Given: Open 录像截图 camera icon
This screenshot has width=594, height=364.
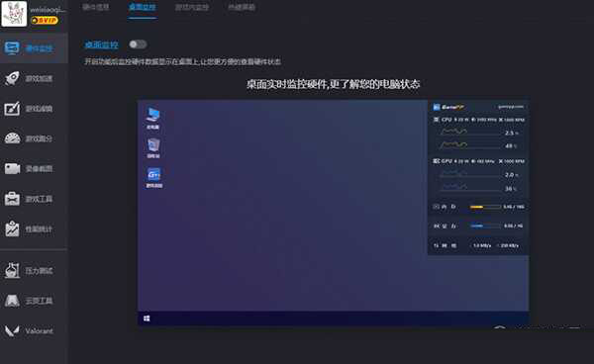Looking at the screenshot, I should coord(12,169).
